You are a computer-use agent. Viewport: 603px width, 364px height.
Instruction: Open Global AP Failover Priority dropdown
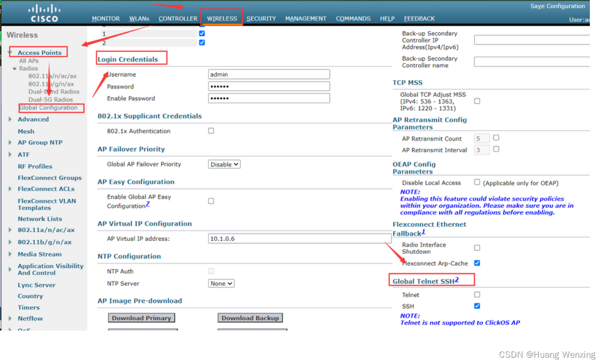point(224,165)
